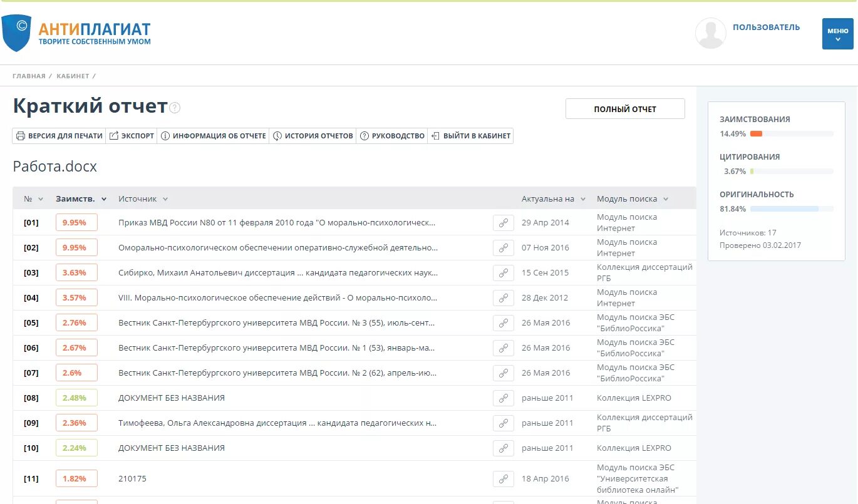The height and width of the screenshot is (504, 858).
Task: Open the Полный отчет button
Action: tap(625, 109)
